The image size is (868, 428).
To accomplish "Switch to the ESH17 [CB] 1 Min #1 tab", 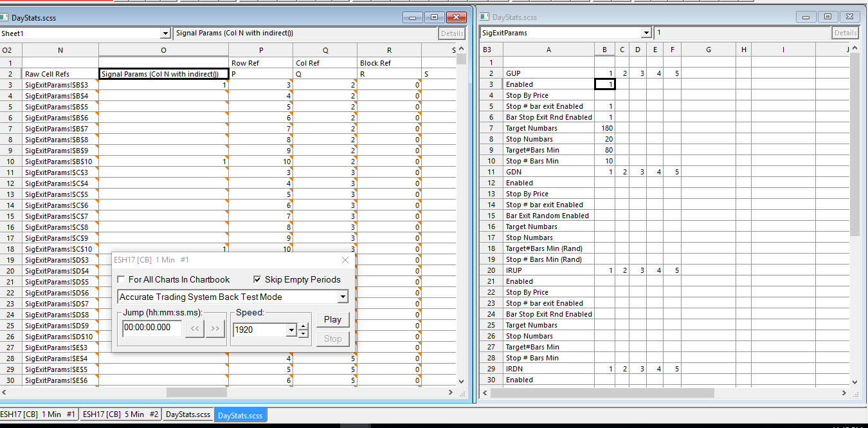I will tap(39, 414).
